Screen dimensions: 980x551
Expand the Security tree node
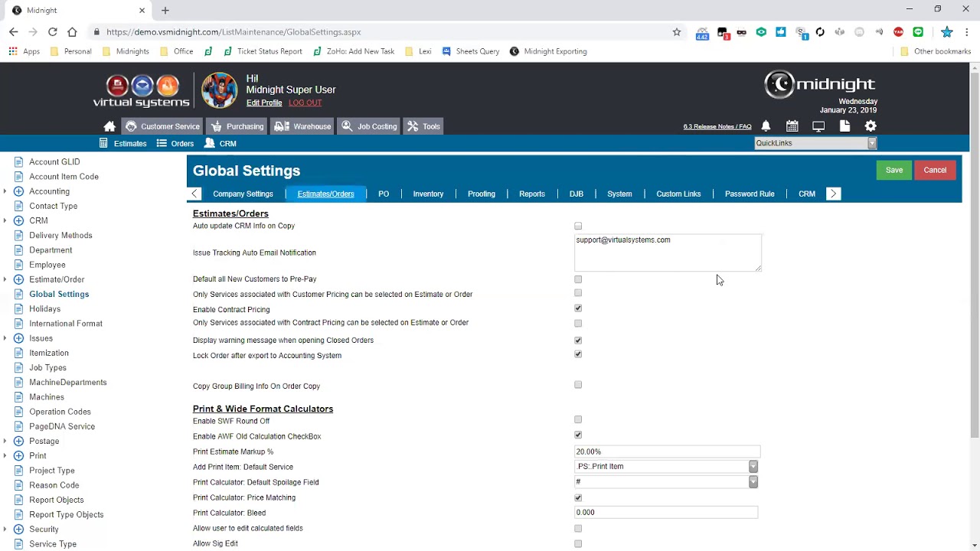tap(5, 530)
